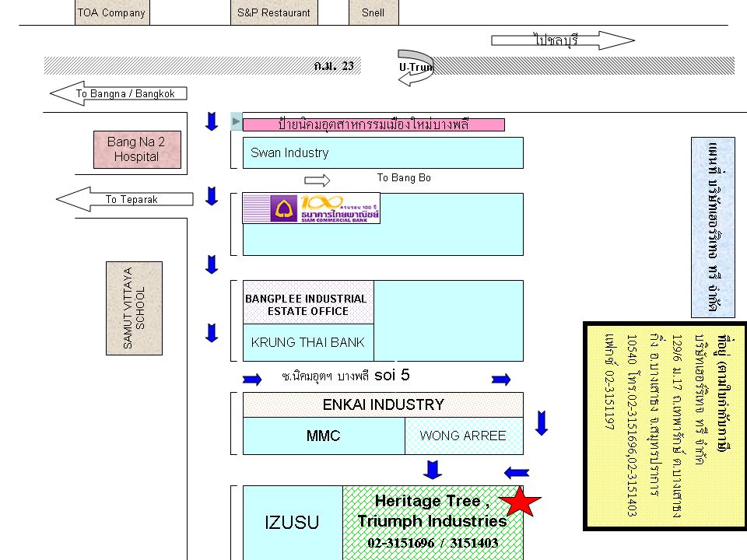
Task: Click the Heritage Tree, Triumph Industries label
Action: click(432, 511)
